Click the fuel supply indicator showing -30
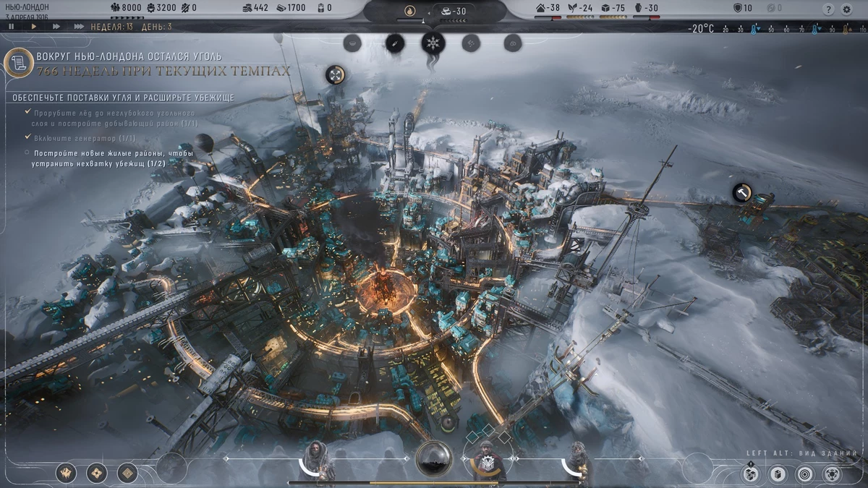Viewport: 868px width, 488px height. (454, 12)
